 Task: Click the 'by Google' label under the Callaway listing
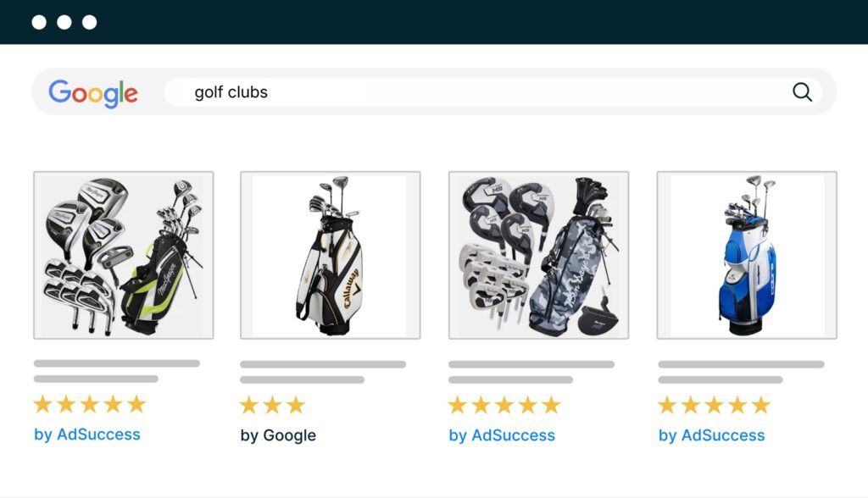[278, 434]
